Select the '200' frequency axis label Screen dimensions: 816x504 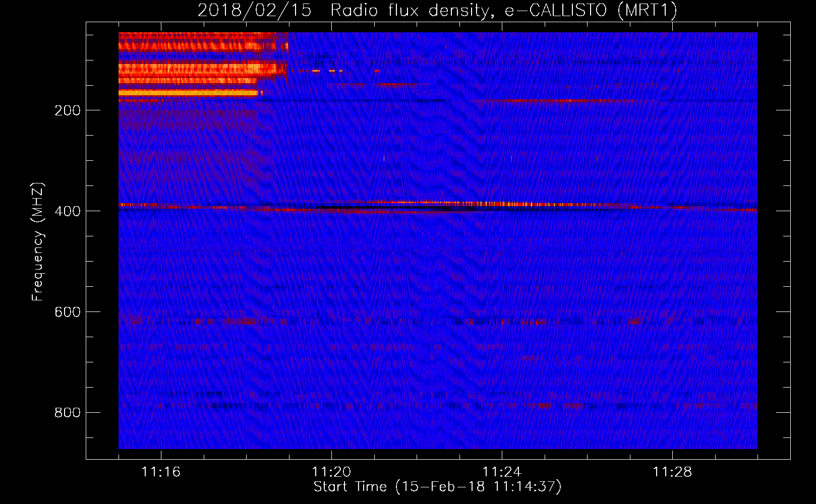(x=68, y=110)
